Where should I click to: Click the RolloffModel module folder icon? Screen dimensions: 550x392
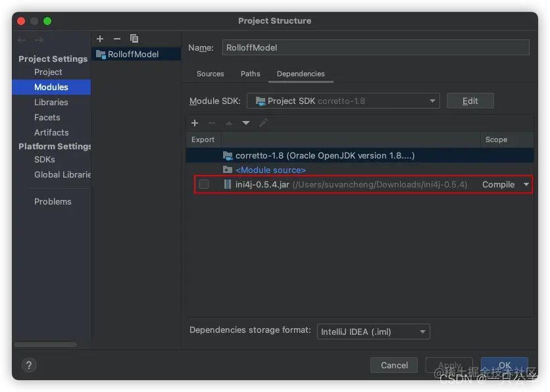tap(101, 55)
